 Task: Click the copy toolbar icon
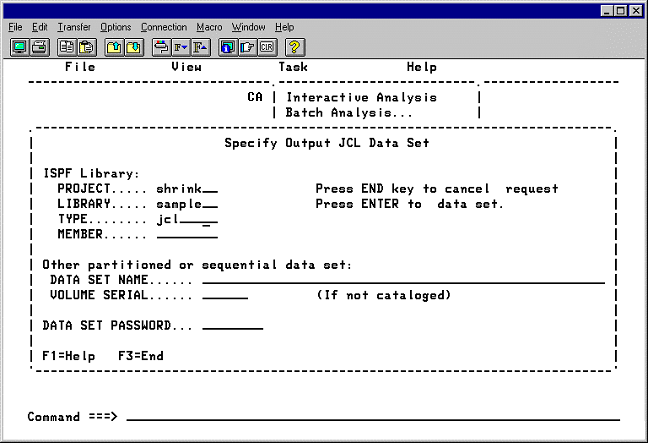[x=66, y=46]
